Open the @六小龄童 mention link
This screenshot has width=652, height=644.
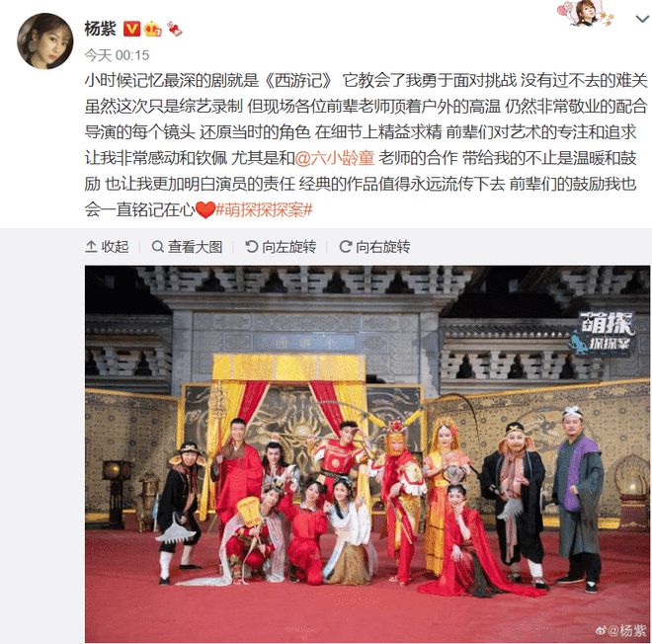click(x=335, y=158)
